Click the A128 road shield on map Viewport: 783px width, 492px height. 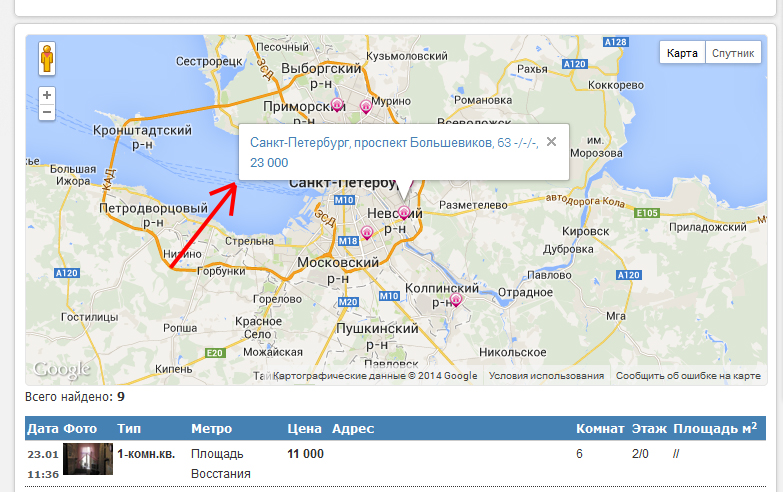pos(615,42)
